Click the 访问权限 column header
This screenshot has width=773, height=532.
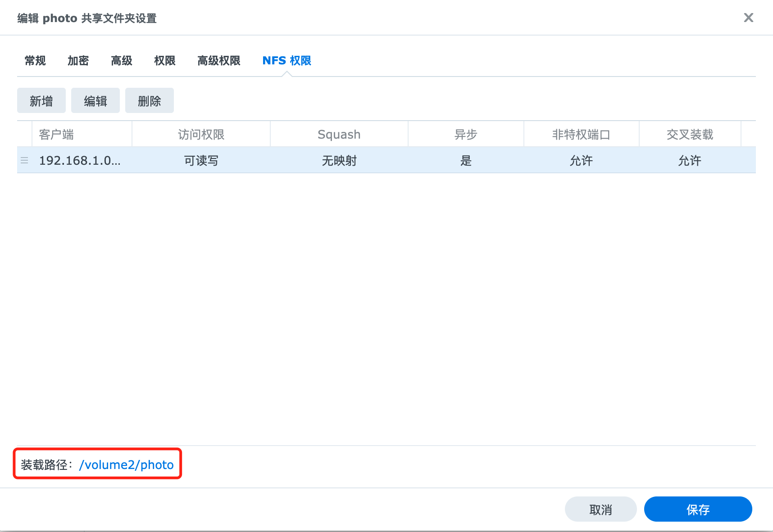[201, 134]
